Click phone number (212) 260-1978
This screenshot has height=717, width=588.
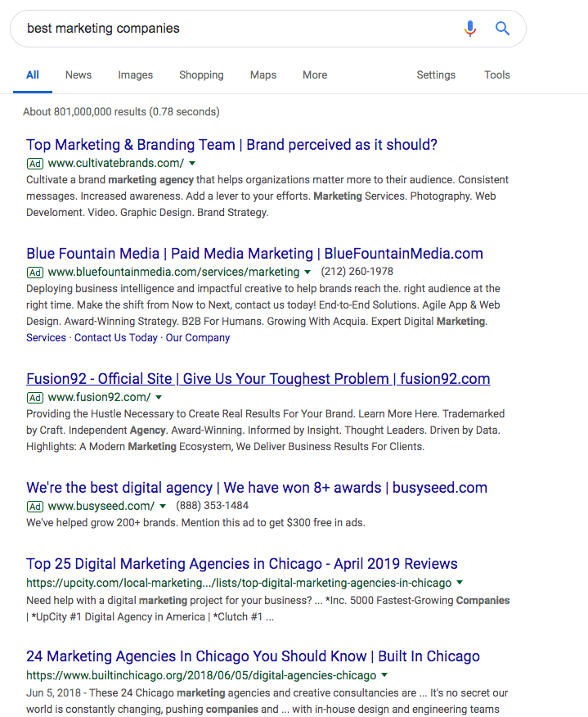click(x=357, y=272)
